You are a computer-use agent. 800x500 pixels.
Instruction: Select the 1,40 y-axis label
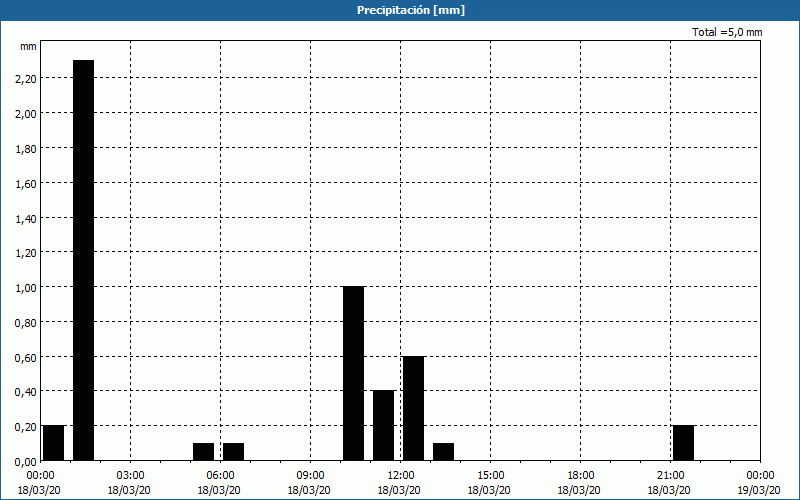[x=26, y=218]
